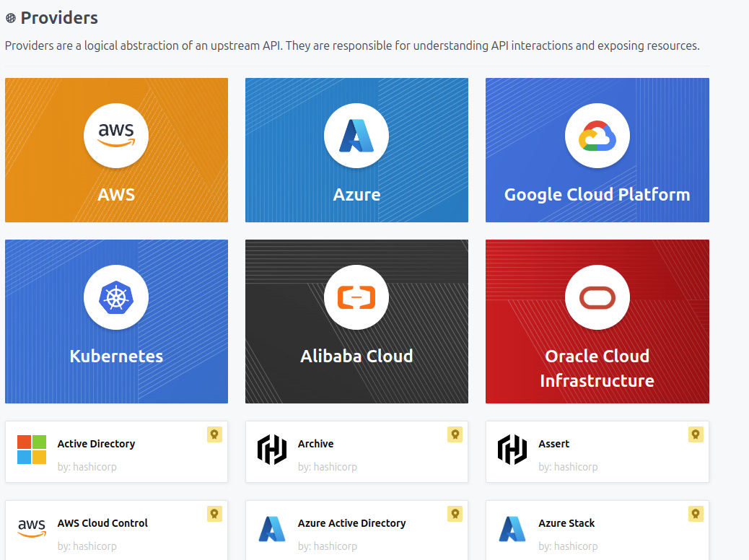Click the HashiCorp logo beside Archive
This screenshot has height=560, width=749.
(x=272, y=450)
